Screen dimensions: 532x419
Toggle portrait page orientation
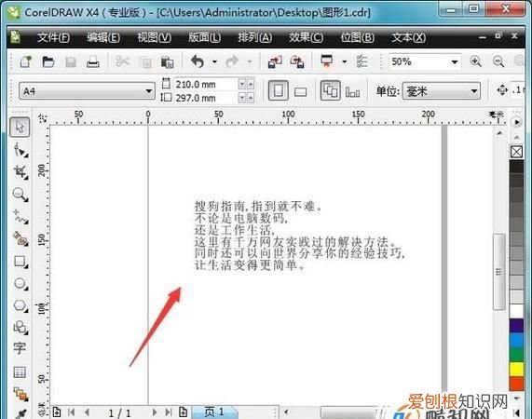279,90
